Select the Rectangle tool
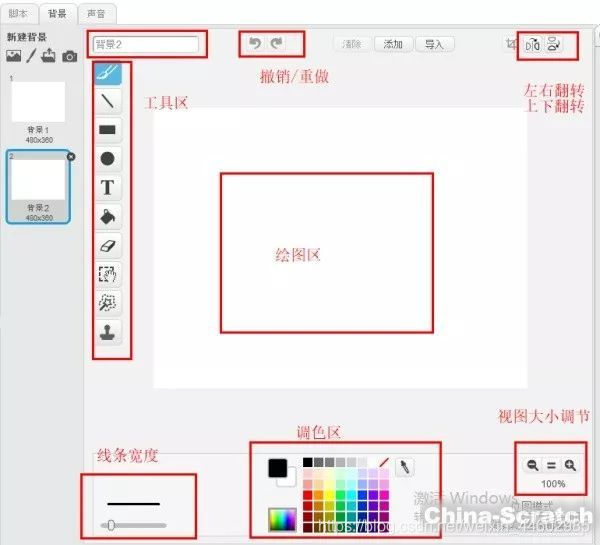The image size is (600, 545). pos(108,130)
